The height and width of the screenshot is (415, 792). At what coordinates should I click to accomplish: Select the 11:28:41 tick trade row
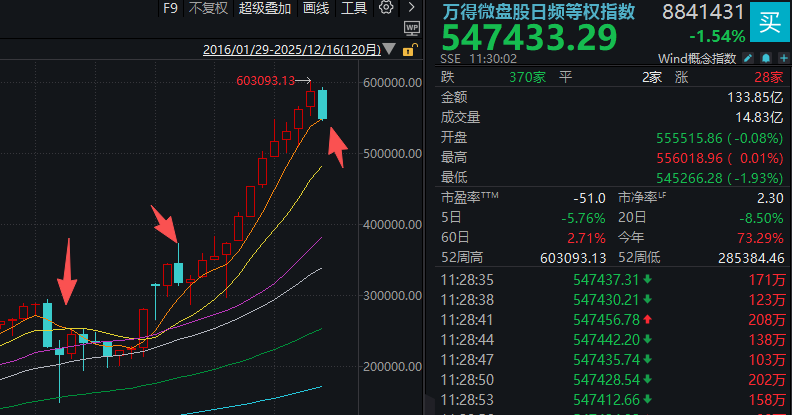pos(610,319)
